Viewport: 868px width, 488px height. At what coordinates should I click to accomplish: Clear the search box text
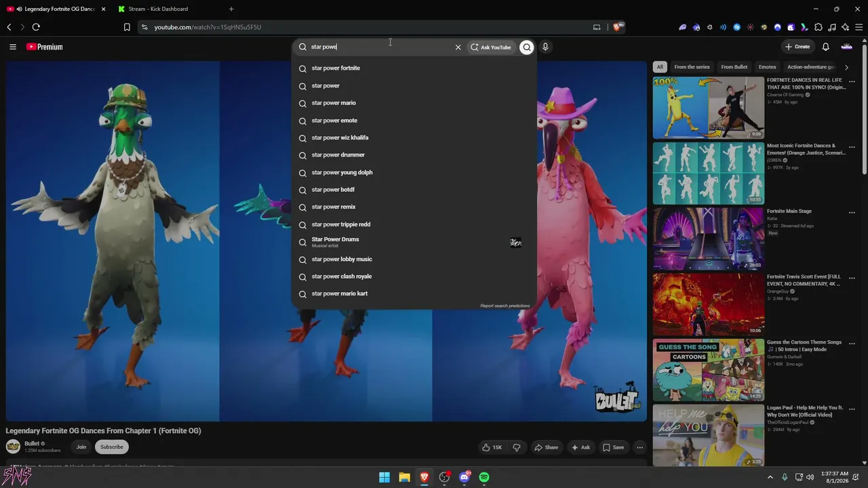458,47
